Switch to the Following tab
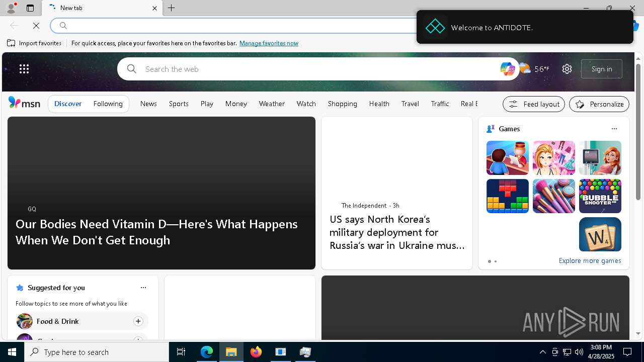This screenshot has width=644, height=362. tap(108, 104)
